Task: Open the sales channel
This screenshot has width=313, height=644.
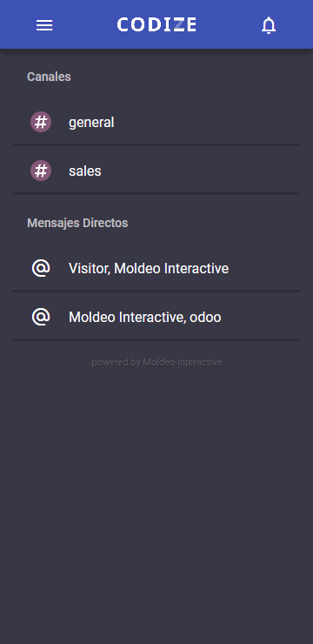Action: [156, 171]
